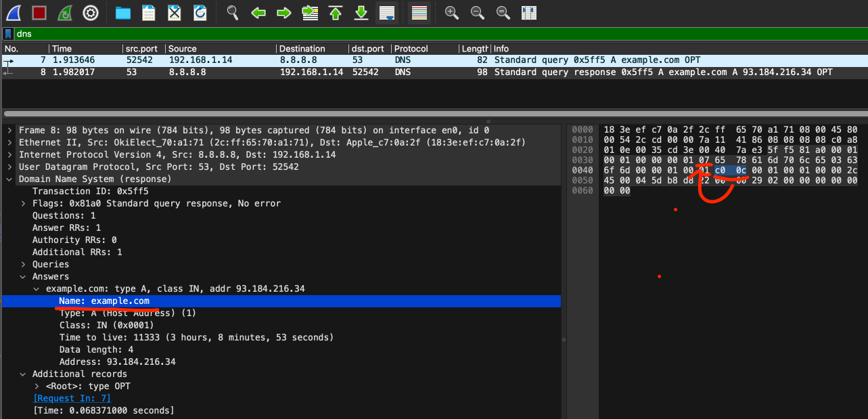Save the capture file icon
This screenshot has width=868, height=419.
coord(149,12)
